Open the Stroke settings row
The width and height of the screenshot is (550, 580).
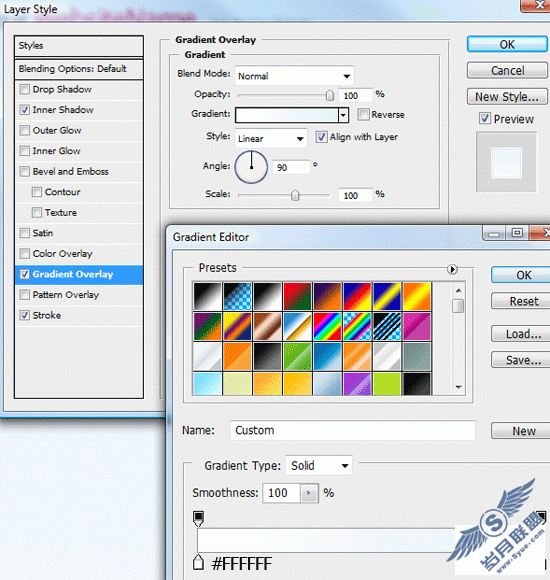click(x=79, y=315)
